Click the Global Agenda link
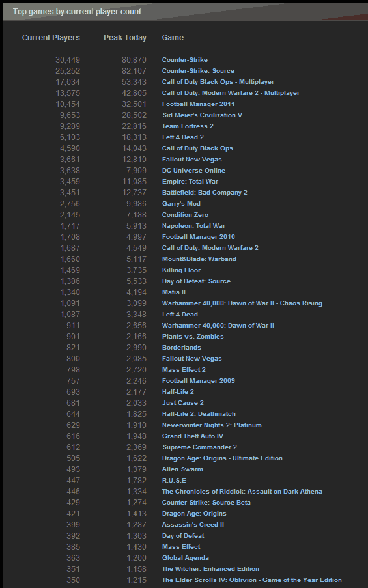This screenshot has width=368, height=588. tap(186, 557)
